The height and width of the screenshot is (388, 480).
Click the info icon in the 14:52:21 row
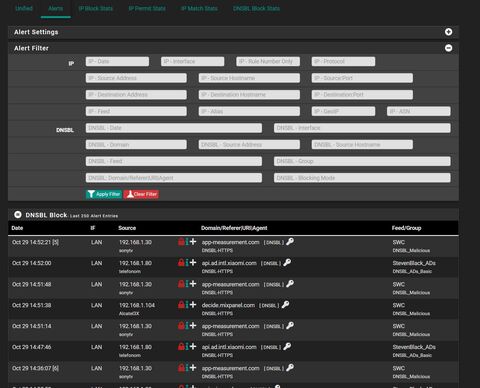[187, 242]
